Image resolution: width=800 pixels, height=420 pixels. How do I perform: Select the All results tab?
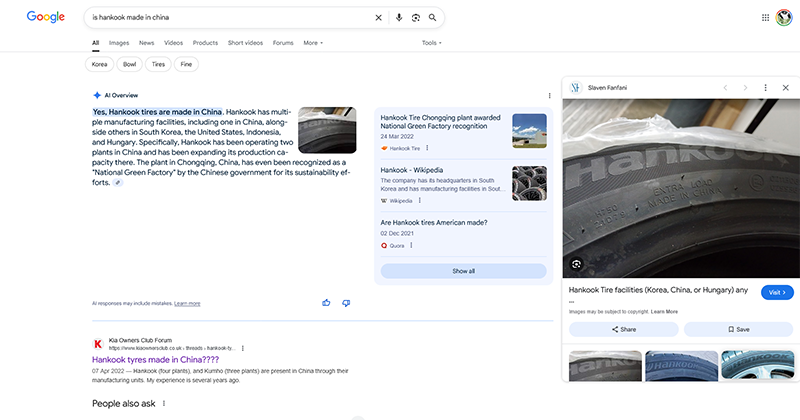[x=95, y=43]
